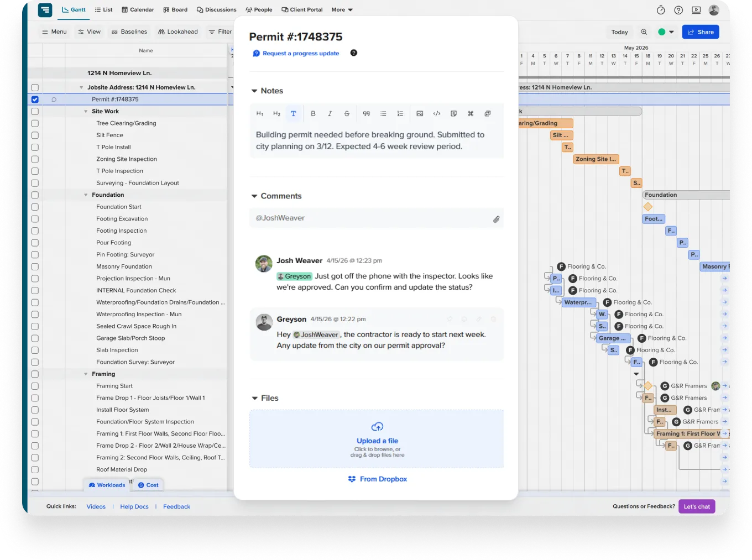Screen dimensions: 752x560
Task: Switch to the Discussions tab
Action: point(216,10)
